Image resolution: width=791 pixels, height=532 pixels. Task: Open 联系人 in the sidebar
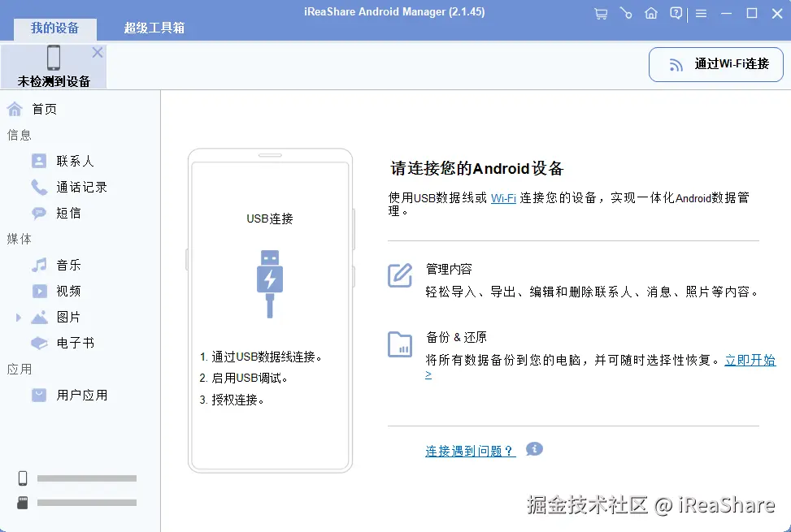pos(75,161)
